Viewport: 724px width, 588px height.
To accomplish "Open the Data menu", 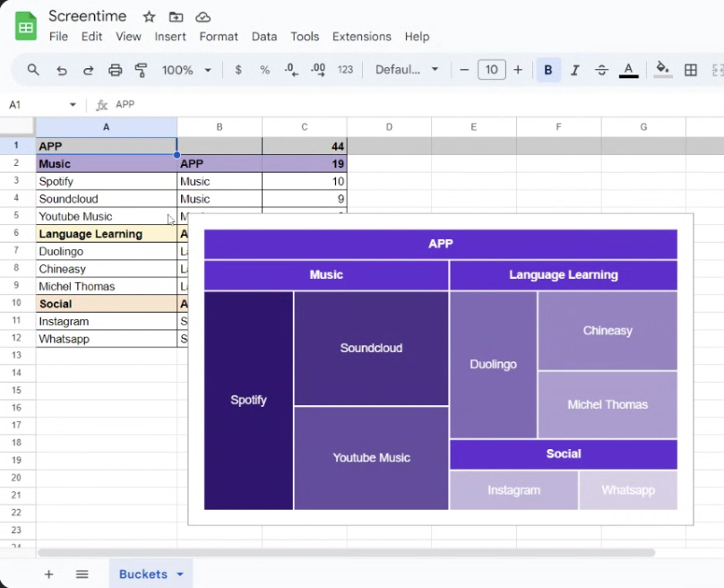I will click(264, 37).
